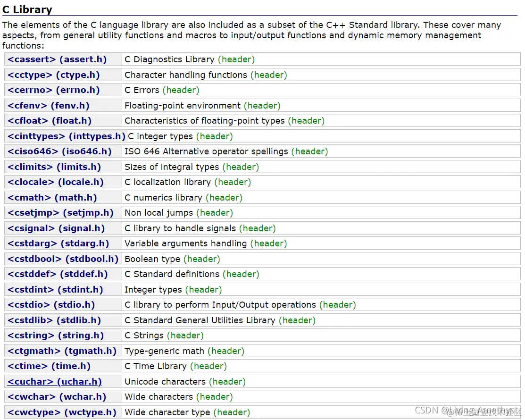This screenshot has height=420, width=525.
Task: Click 'Sizes of integral types (header)' description
Action: click(192, 167)
